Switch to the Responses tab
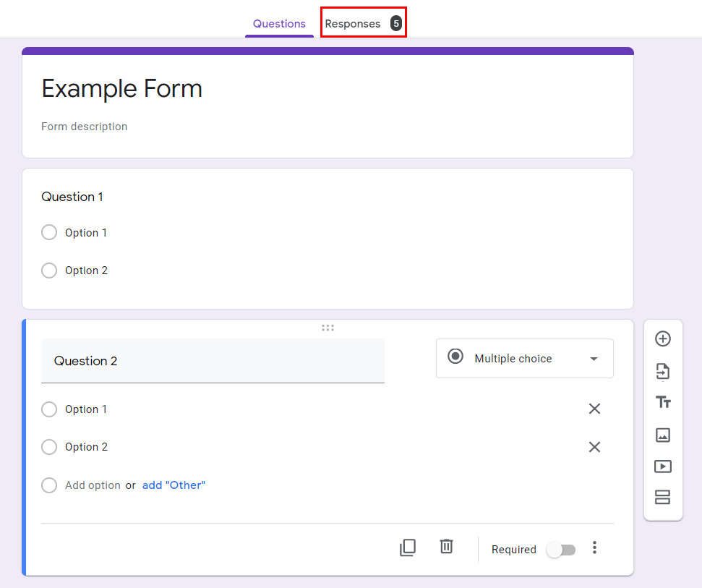The image size is (702, 588). coord(364,23)
